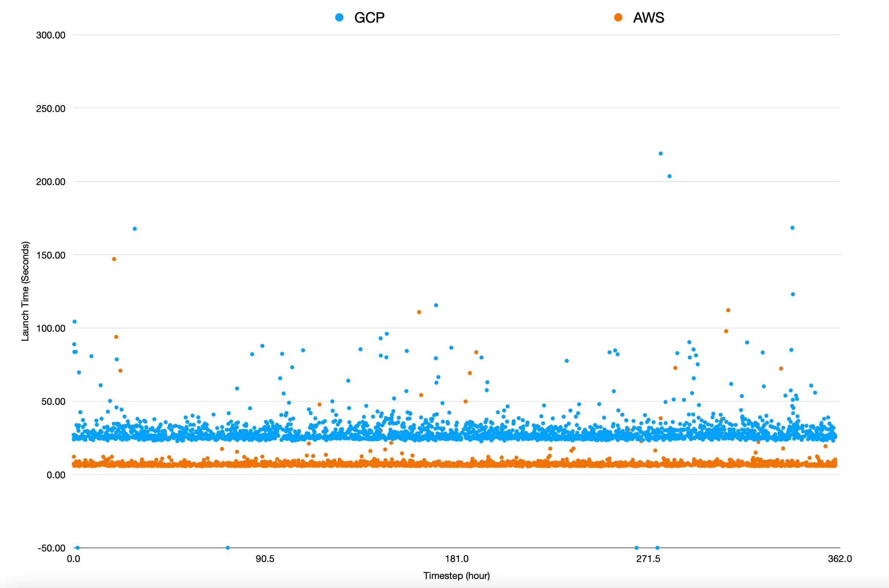Click the Launch Time (Seconds) axis title
889x588 pixels.
click(x=25, y=291)
